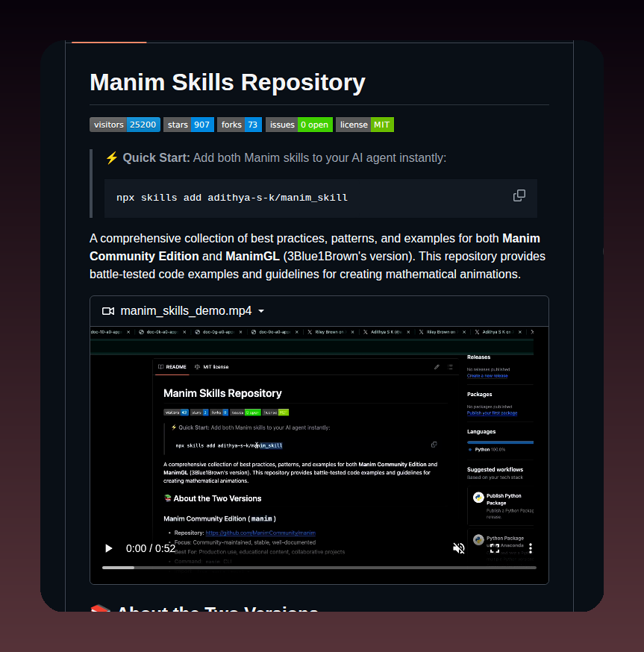Click the Quick Start bold text
Viewport: 644px width, 652px height.
point(156,158)
